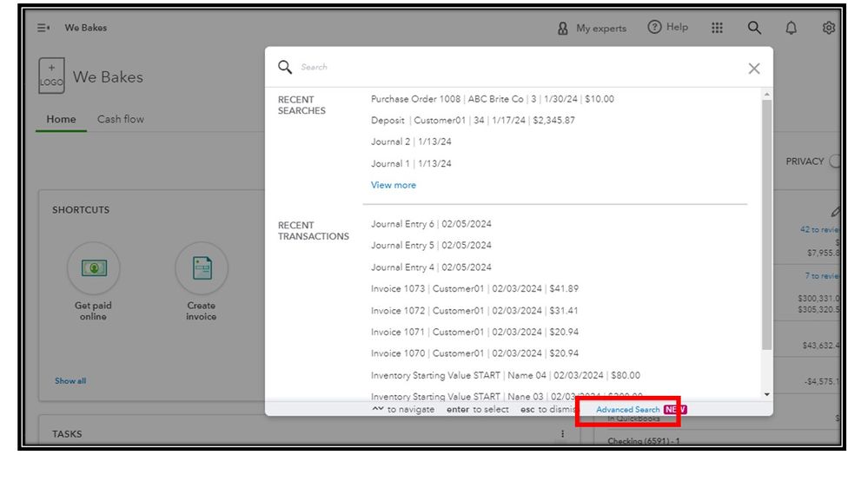Open My experts

592,28
